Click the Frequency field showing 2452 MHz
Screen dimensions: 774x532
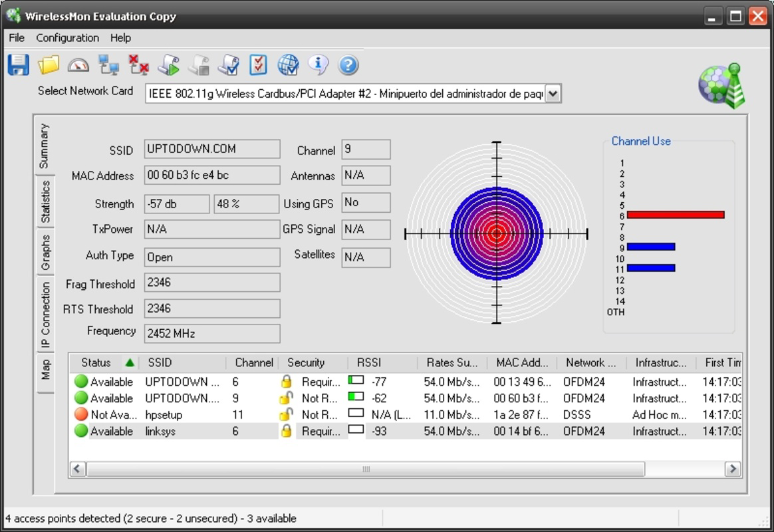[x=212, y=334]
